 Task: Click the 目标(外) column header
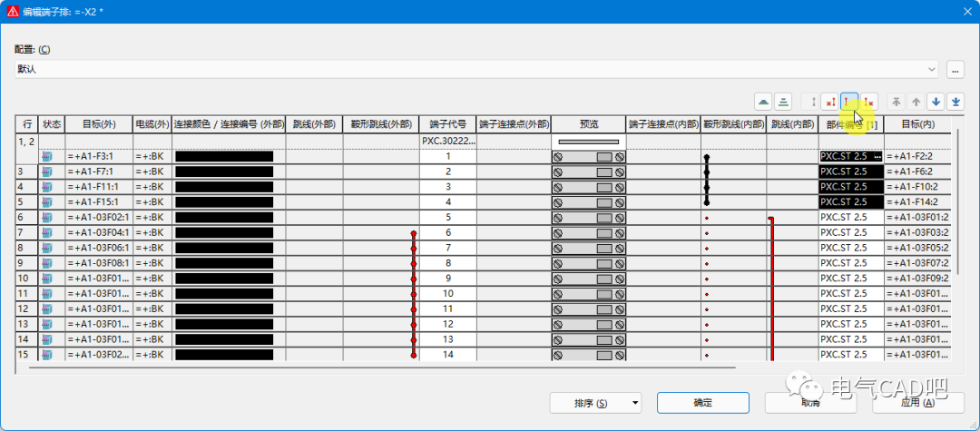pyautogui.click(x=99, y=124)
